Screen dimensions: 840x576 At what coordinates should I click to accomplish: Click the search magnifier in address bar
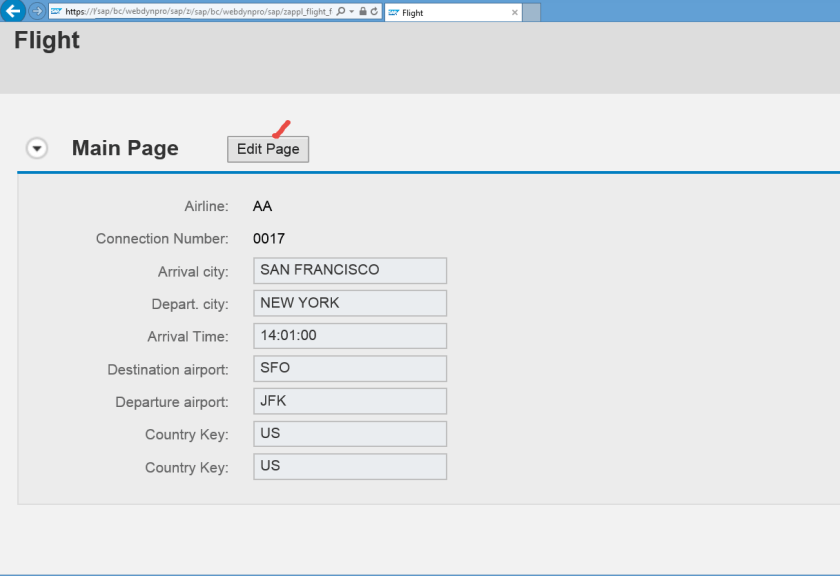point(341,12)
